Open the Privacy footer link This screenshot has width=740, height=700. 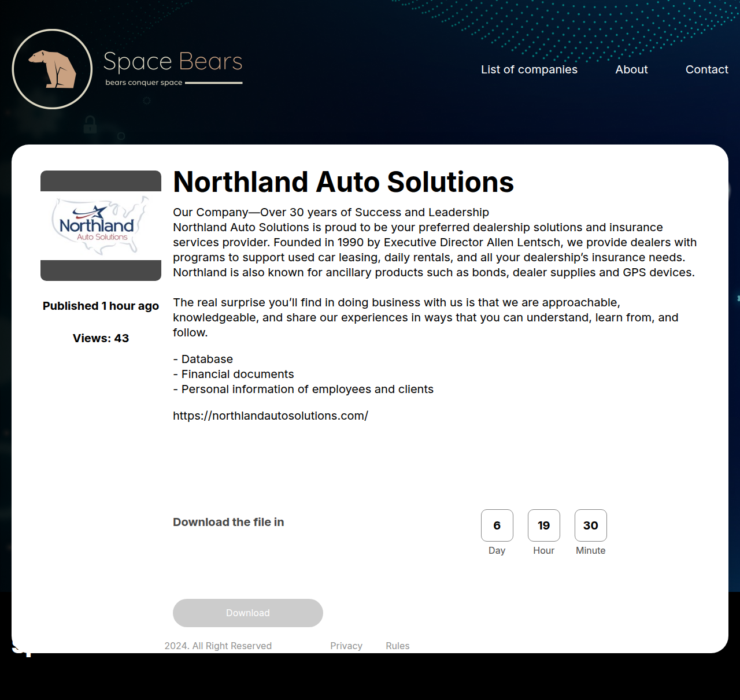point(346,646)
